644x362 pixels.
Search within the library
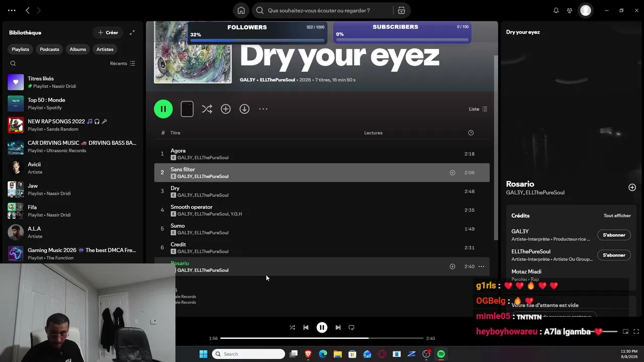pyautogui.click(x=13, y=63)
